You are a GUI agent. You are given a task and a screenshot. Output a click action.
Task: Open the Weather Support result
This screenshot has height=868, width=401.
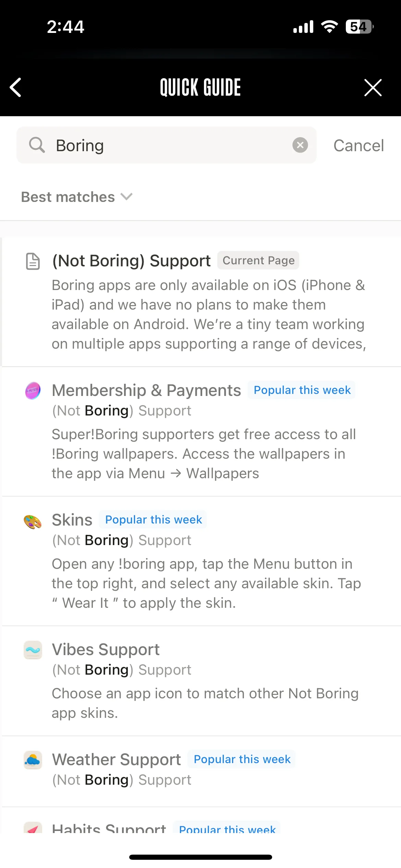[x=202, y=771]
